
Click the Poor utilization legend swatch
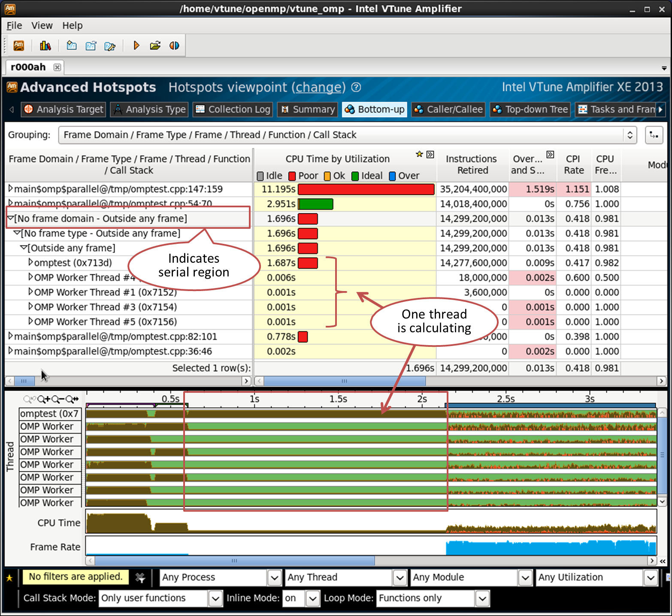292,176
